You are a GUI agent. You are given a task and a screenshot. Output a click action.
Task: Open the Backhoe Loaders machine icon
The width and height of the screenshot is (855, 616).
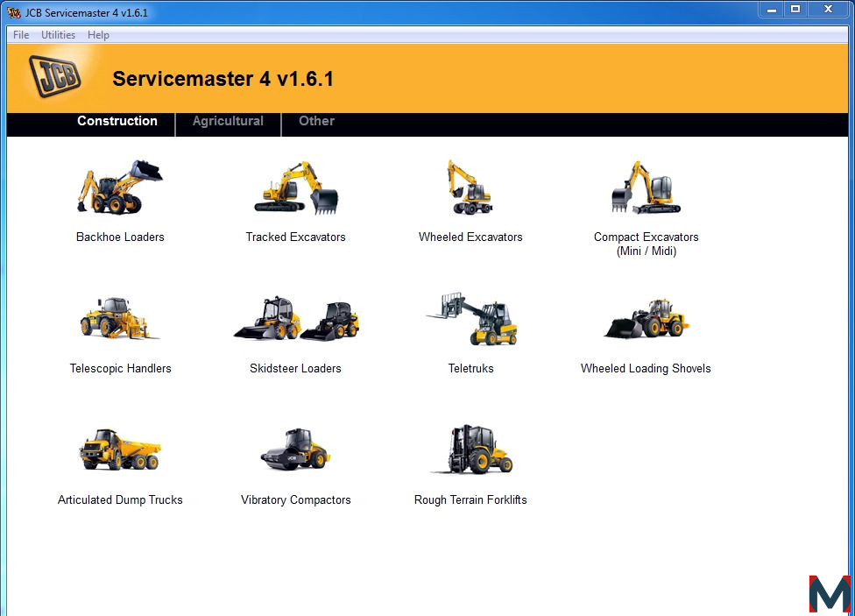[x=120, y=187]
